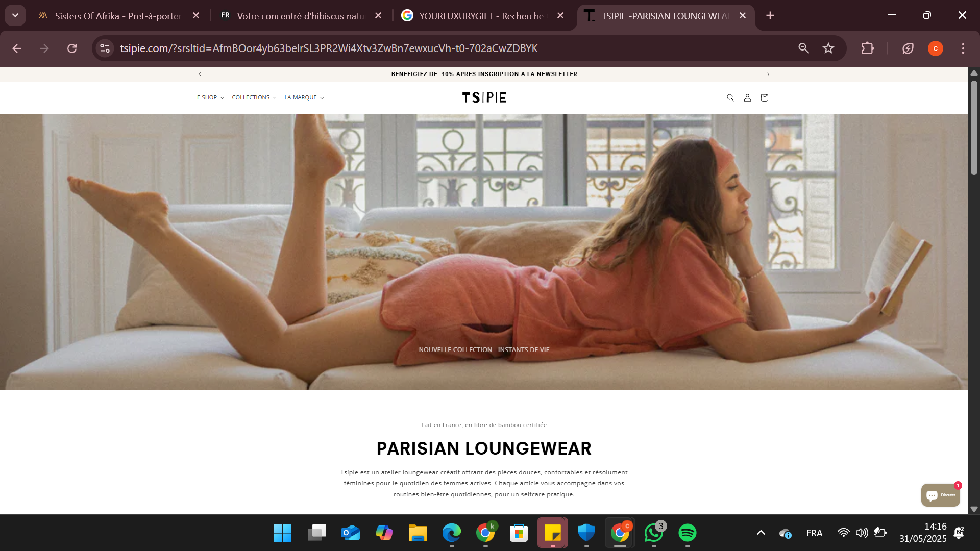Screen dimensions: 980x551
Task: Click the page vertical scrollbar thumb
Action: (x=974, y=128)
